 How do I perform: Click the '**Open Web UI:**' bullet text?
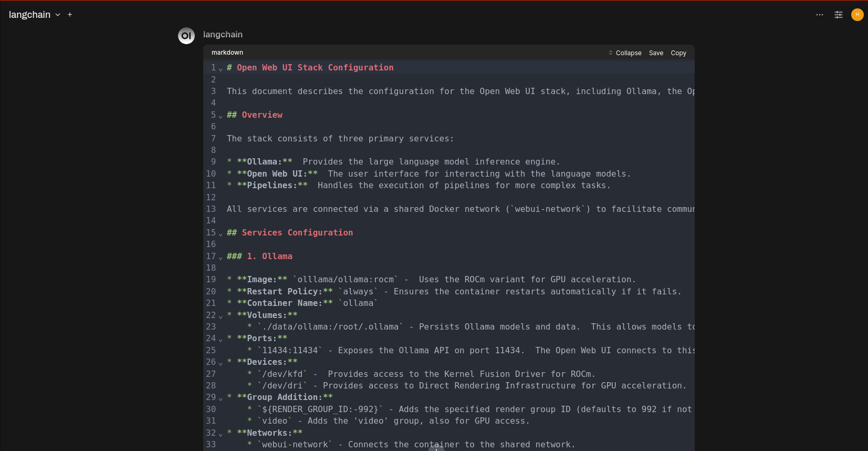[277, 173]
